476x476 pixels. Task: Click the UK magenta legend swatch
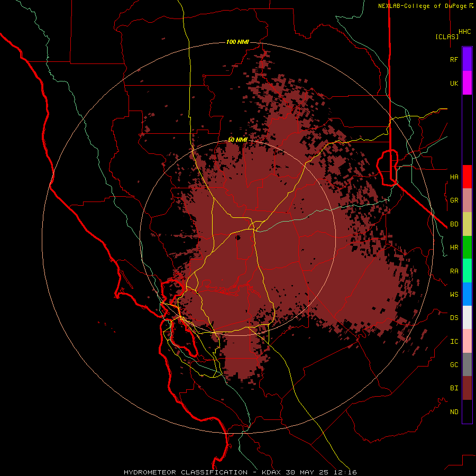[467, 83]
